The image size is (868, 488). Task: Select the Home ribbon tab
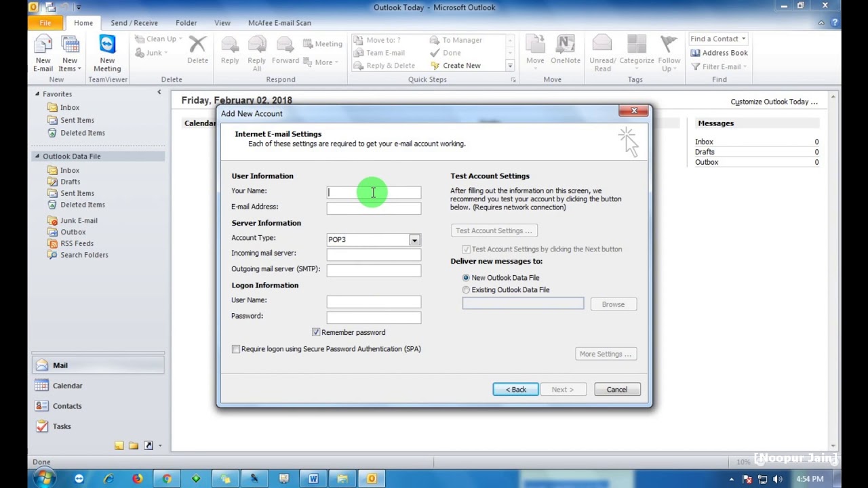point(83,22)
